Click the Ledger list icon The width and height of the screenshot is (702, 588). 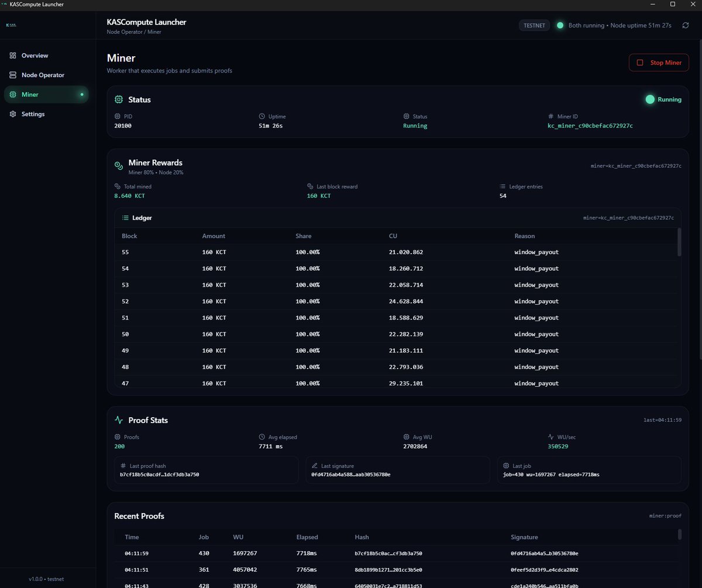(x=125, y=218)
